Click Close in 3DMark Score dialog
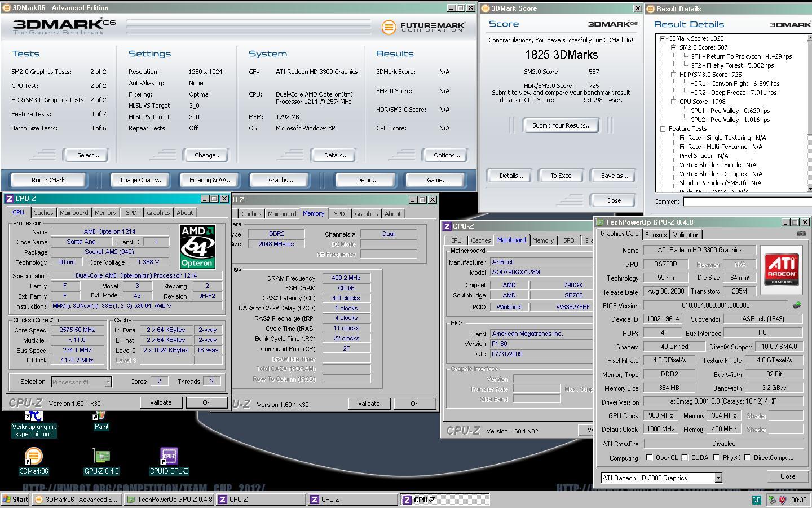The image size is (812, 508). click(x=614, y=200)
